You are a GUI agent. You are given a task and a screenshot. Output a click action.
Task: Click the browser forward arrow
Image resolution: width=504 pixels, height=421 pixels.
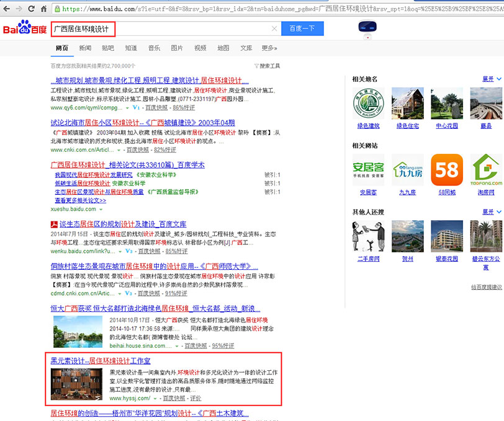click(x=19, y=9)
